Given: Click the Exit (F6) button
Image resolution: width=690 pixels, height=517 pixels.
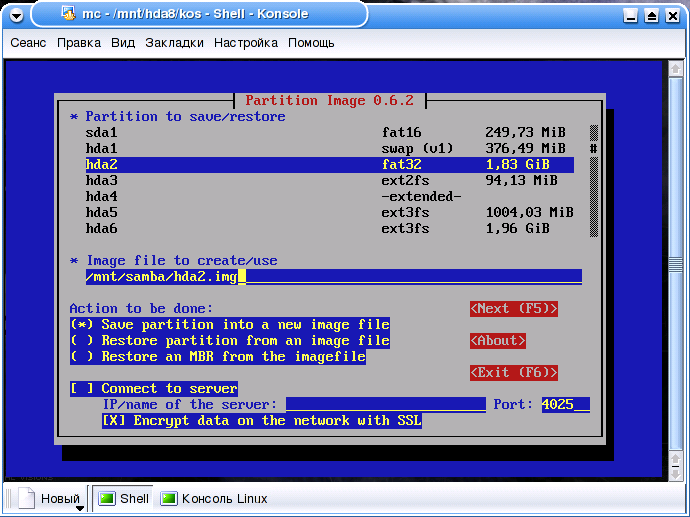Looking at the screenshot, I should 514,373.
